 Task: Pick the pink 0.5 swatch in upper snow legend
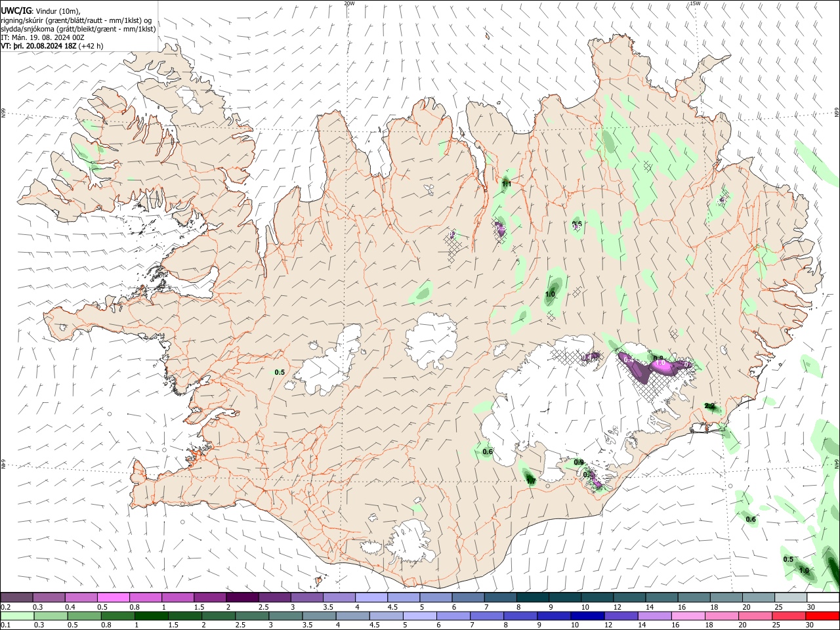point(114,597)
